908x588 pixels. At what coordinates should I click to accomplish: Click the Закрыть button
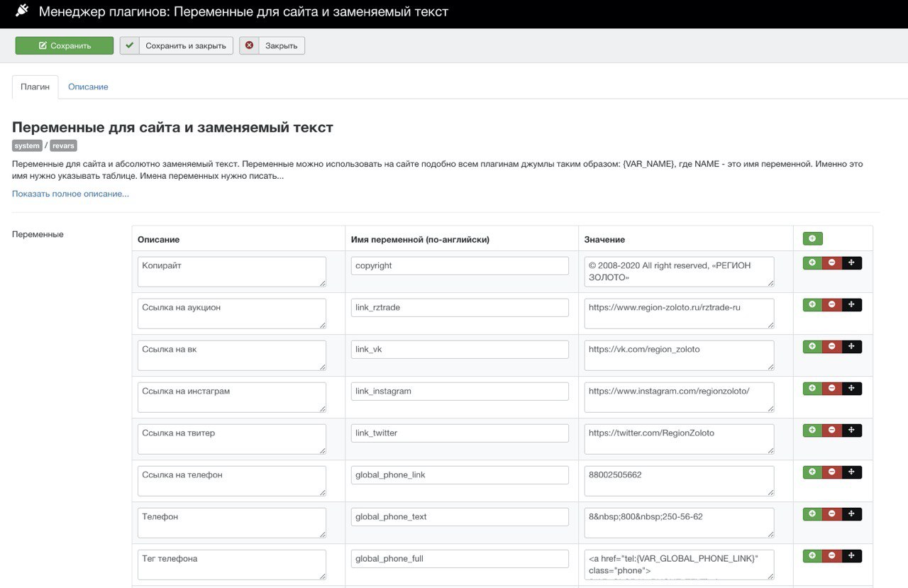pyautogui.click(x=272, y=45)
